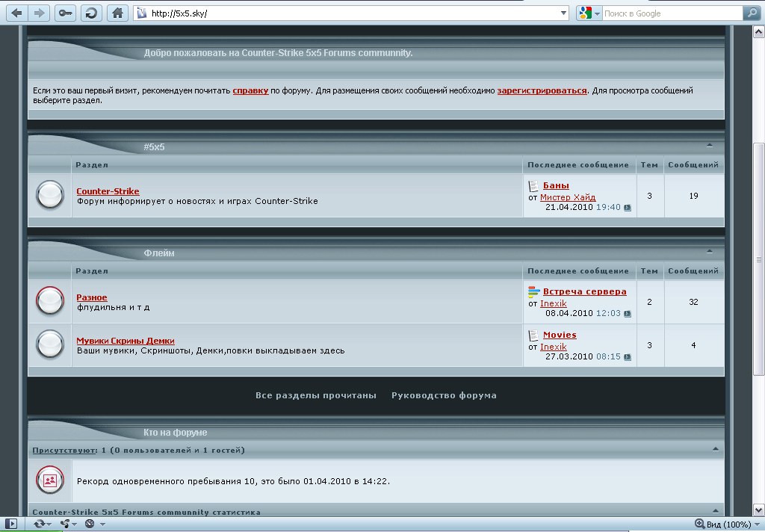Collapse the #5x5 category section
This screenshot has width=765, height=532.
tap(710, 146)
